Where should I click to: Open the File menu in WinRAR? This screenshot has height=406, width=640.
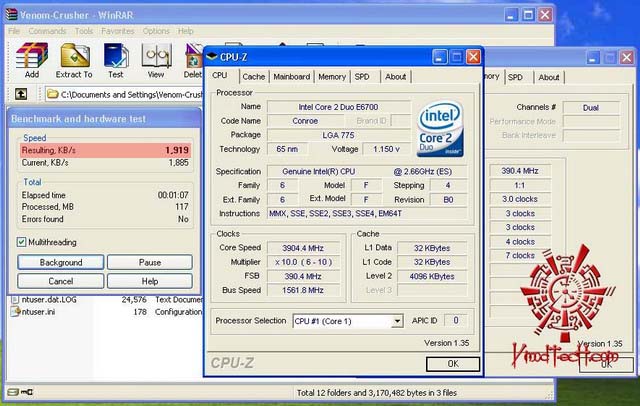[x=14, y=31]
